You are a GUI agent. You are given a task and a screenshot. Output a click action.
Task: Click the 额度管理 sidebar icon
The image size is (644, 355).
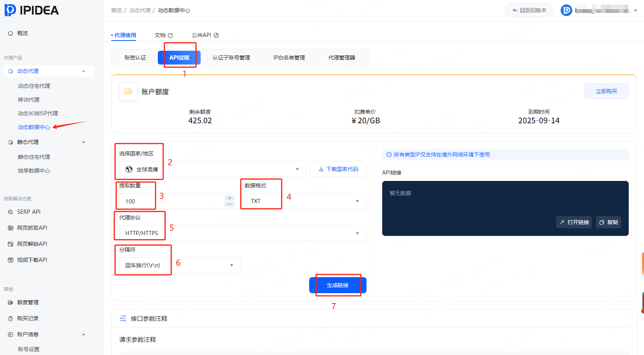pyautogui.click(x=11, y=302)
